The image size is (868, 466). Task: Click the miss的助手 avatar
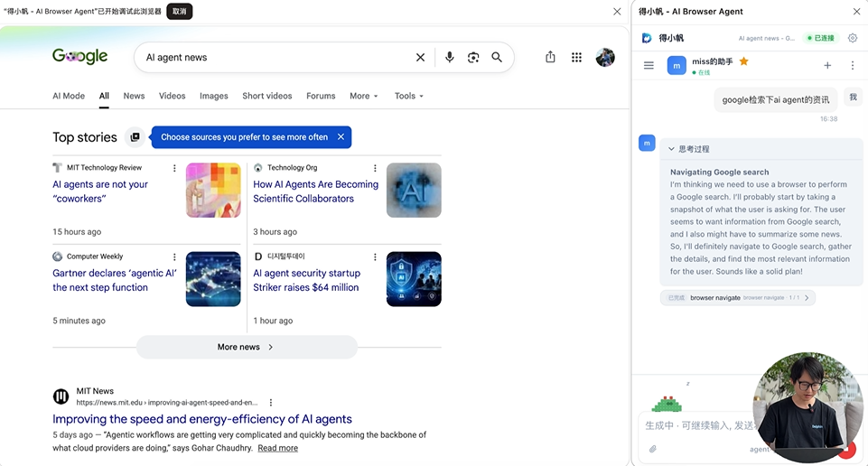pos(677,65)
